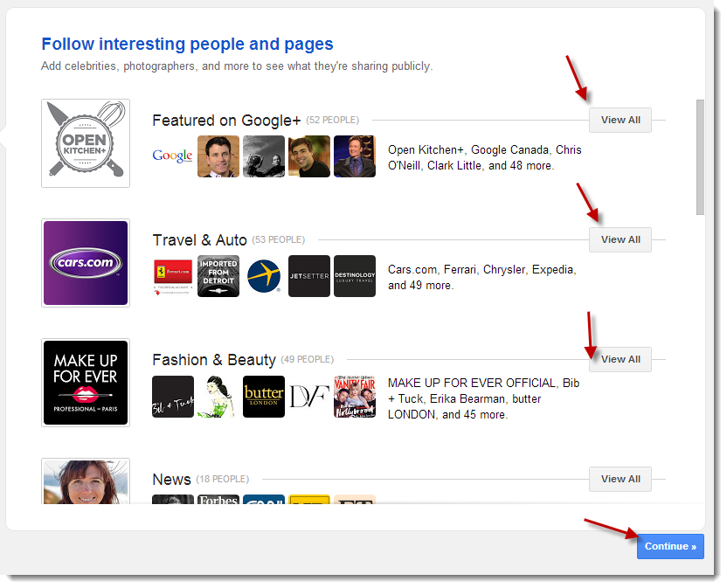Click the DVF logo icon
Screen dimensions: 727x588
(309, 397)
